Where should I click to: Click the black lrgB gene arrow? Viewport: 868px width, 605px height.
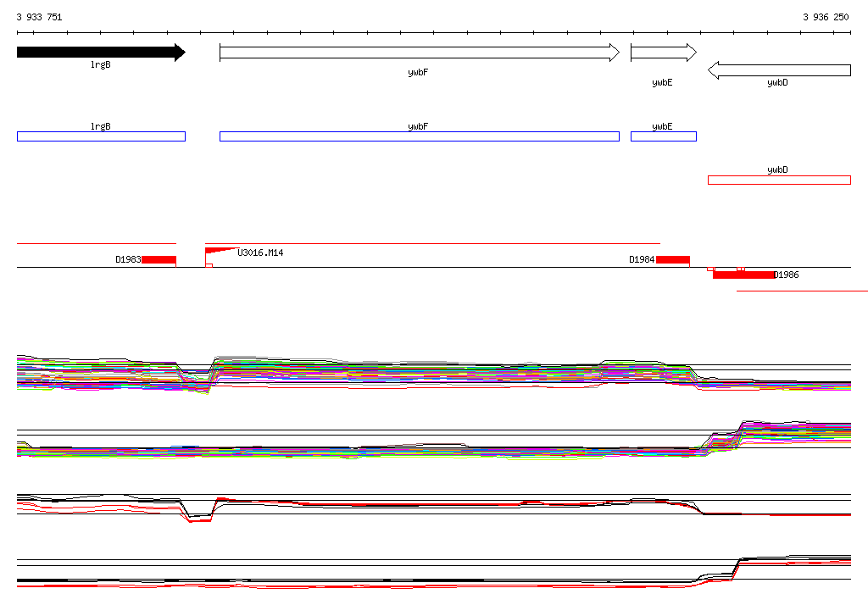tap(102, 53)
